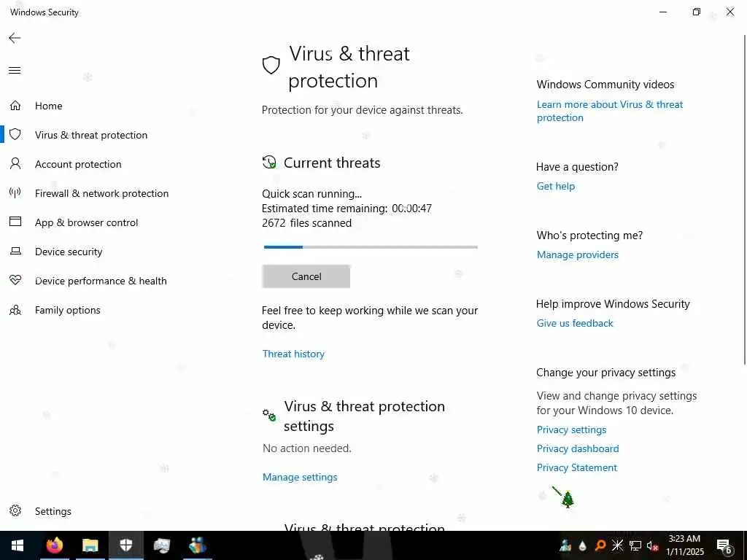Open File Explorer from the taskbar
This screenshot has width=747, height=560.
[x=90, y=545]
